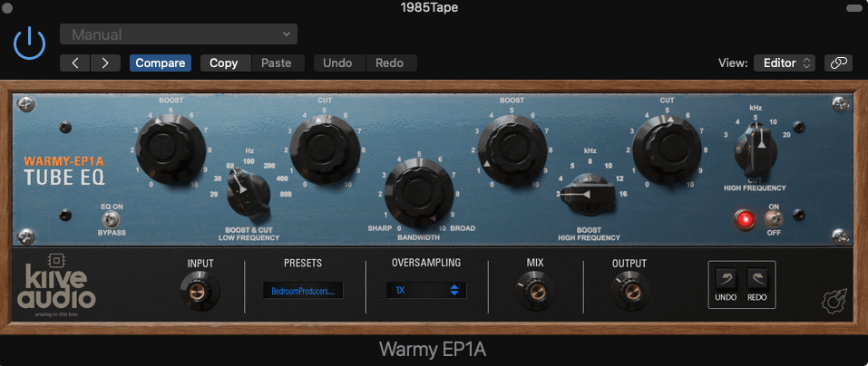The image size is (868, 366).
Task: Go to previous preset arrow
Action: 75,63
